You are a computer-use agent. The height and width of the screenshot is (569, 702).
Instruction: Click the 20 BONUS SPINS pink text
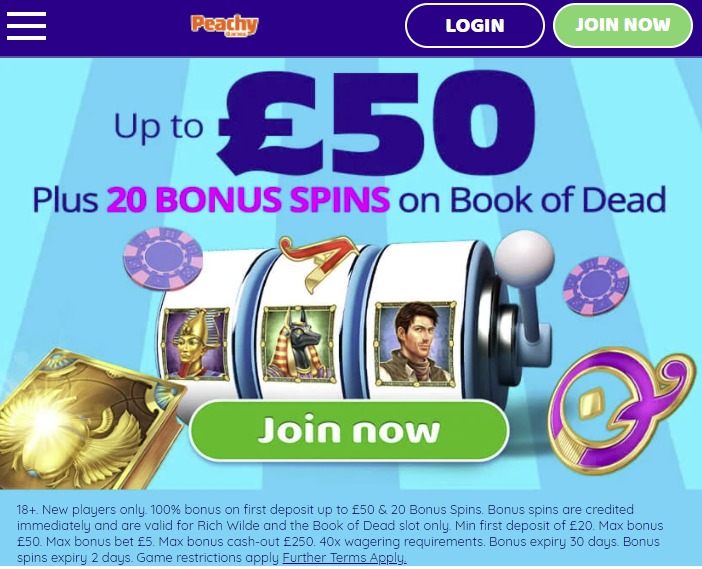pyautogui.click(x=248, y=199)
